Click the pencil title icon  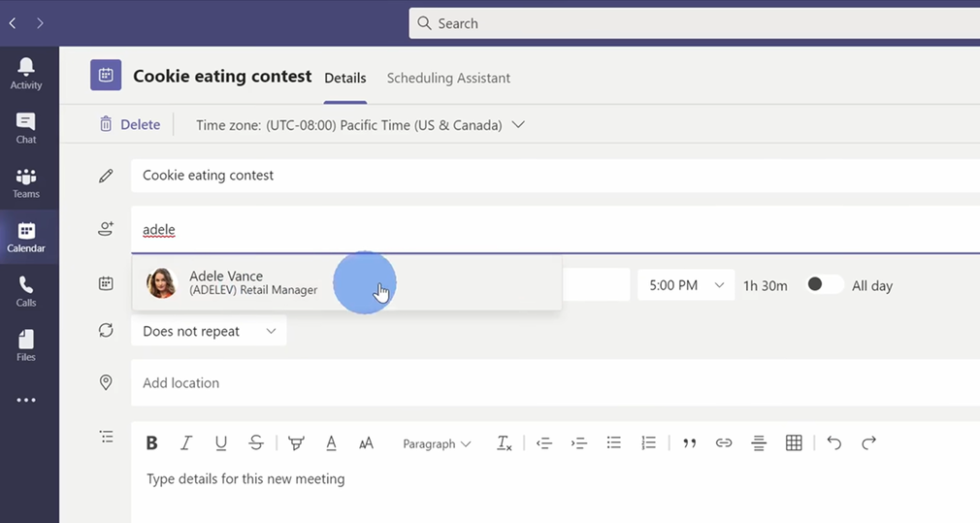pyautogui.click(x=106, y=176)
